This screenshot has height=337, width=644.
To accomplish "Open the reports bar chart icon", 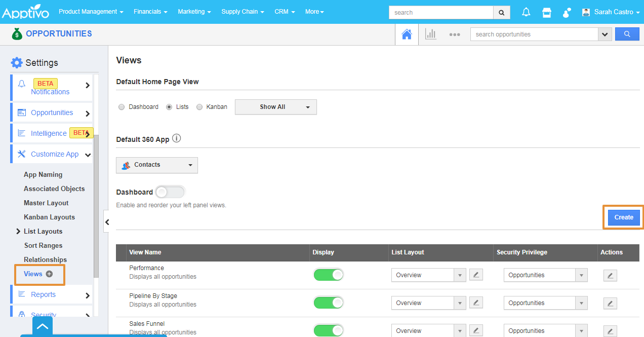I will [x=431, y=34].
